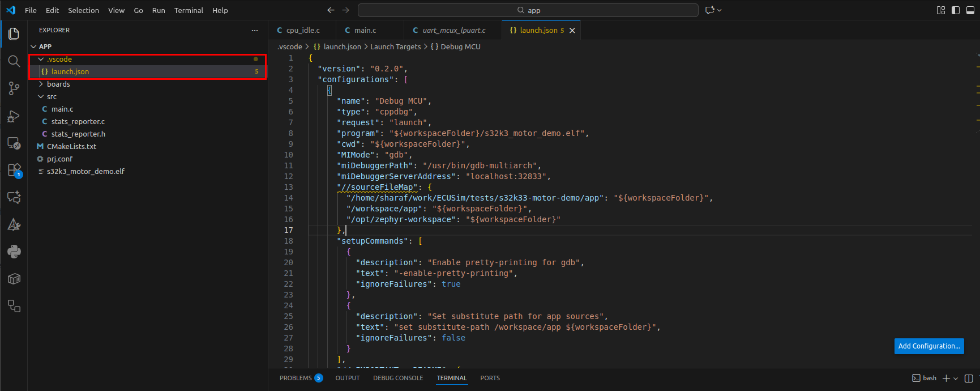Click the Launch Targets breadcrumb segment
The width and height of the screenshot is (980, 391).
(x=396, y=46)
